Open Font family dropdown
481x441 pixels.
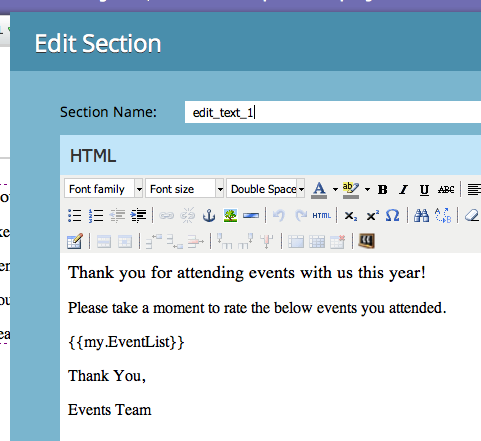coord(104,189)
